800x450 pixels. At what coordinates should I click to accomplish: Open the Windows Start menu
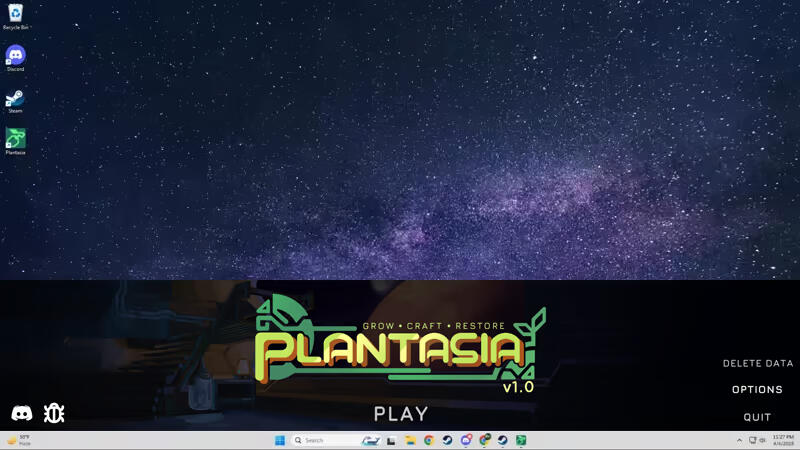coord(280,440)
